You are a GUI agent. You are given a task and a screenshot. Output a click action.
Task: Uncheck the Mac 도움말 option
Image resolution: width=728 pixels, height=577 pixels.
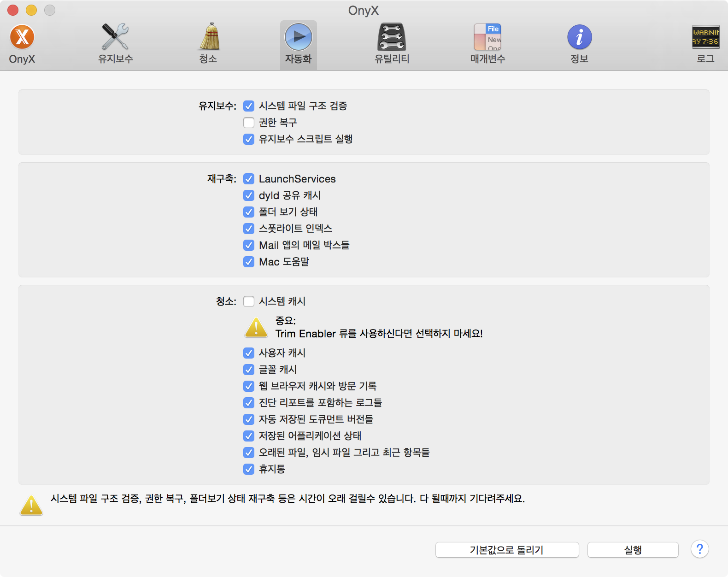click(249, 262)
